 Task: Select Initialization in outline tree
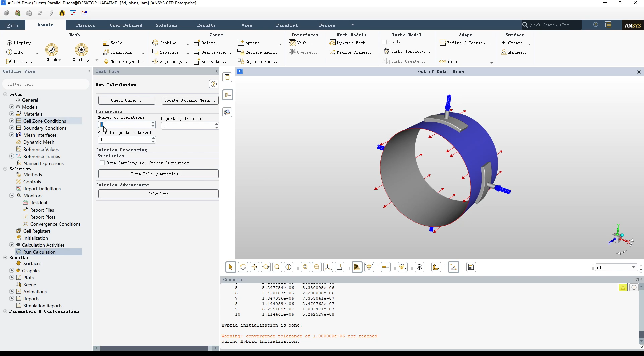(36, 238)
